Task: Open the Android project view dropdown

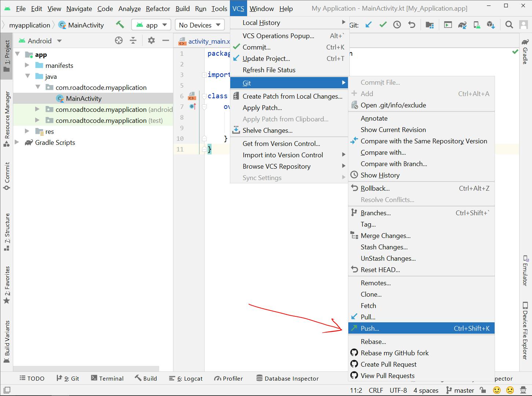Action: tap(40, 41)
